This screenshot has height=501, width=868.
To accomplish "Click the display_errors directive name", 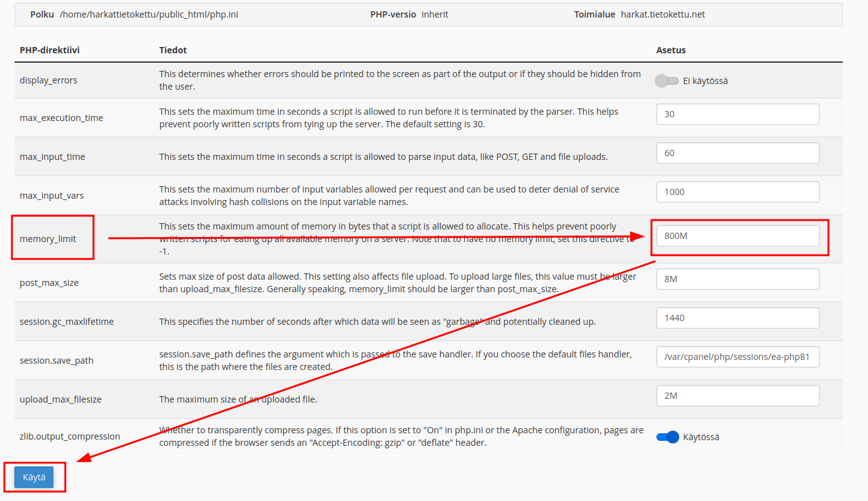I will tap(48, 80).
